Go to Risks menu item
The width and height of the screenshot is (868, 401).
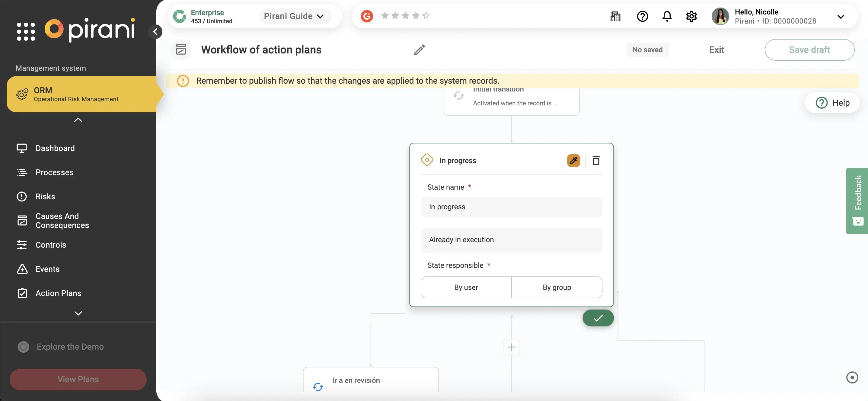pyautogui.click(x=45, y=196)
